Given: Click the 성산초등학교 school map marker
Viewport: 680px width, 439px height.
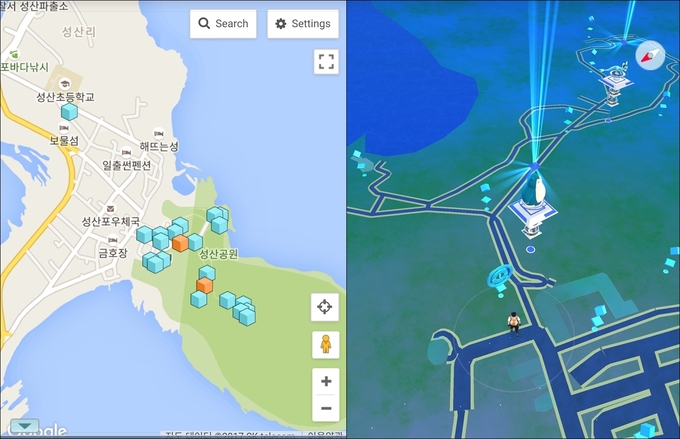Looking at the screenshot, I should point(65,84).
